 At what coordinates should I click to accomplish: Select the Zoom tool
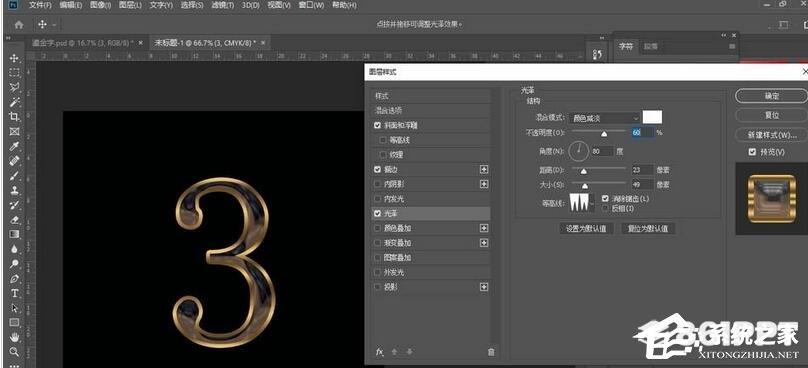point(14,352)
